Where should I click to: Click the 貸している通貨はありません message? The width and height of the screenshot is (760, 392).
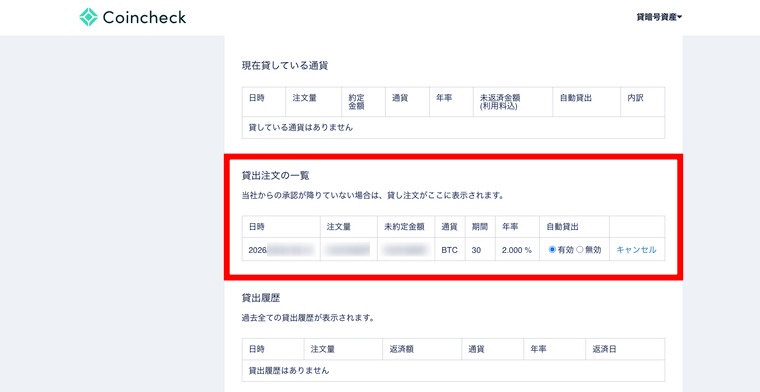tap(301, 128)
